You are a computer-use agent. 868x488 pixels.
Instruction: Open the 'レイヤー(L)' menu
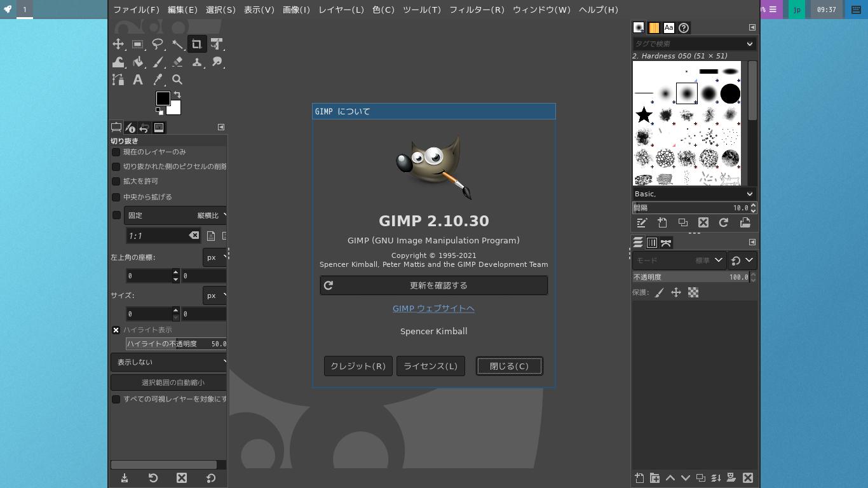tap(341, 10)
